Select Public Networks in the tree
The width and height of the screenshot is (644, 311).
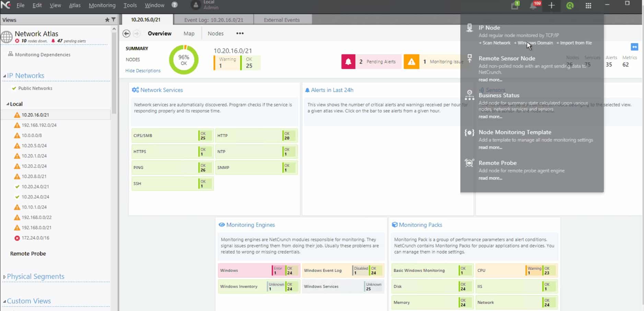pos(35,88)
